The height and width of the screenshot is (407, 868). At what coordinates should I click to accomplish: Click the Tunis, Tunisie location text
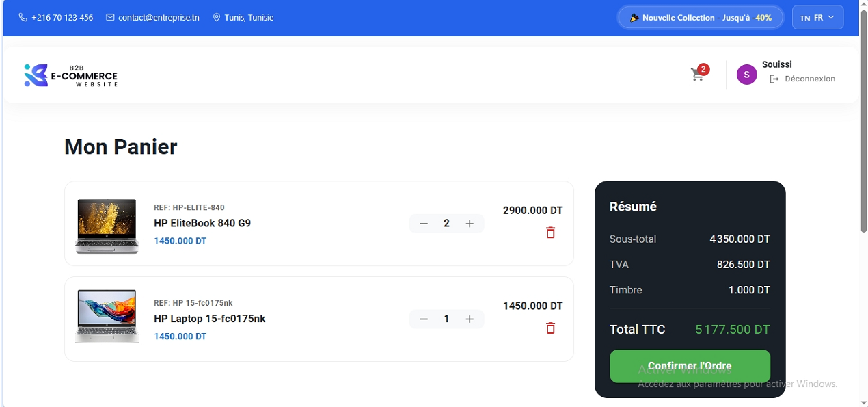(249, 18)
